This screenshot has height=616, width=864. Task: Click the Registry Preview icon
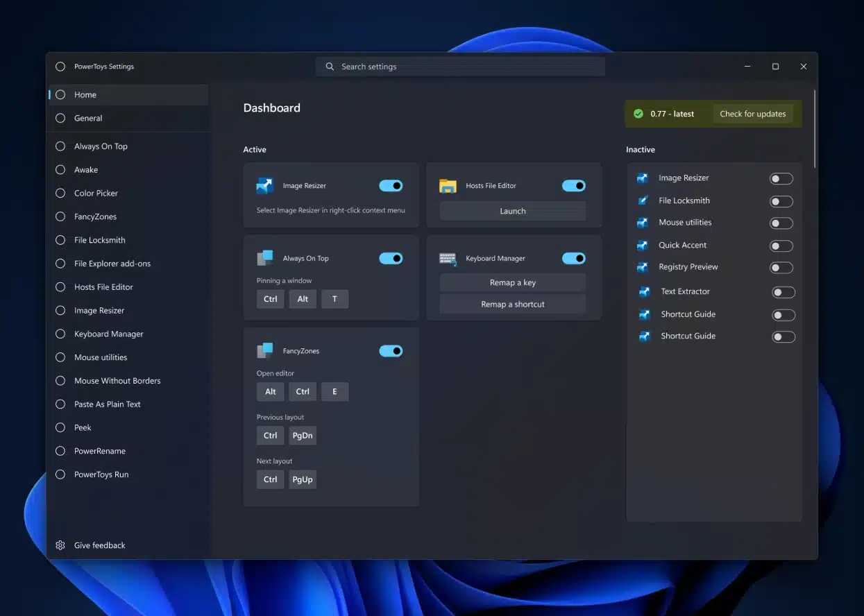click(x=642, y=267)
